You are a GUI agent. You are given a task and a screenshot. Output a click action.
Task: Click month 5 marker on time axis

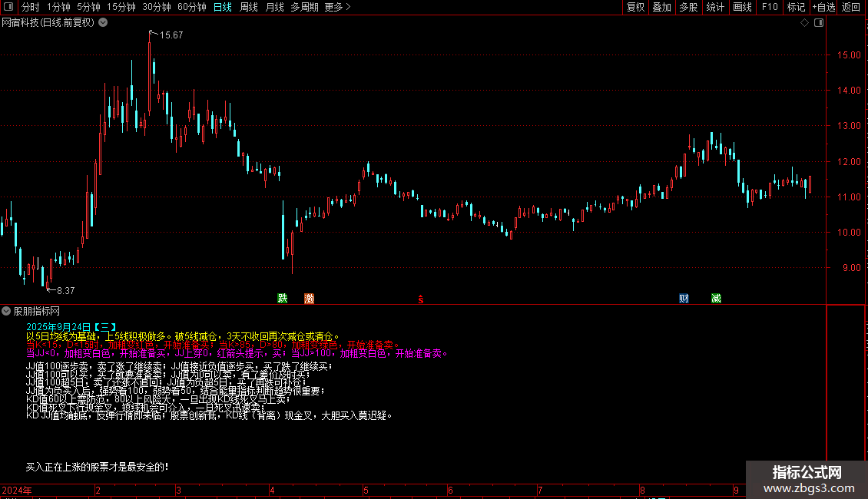tap(366, 490)
